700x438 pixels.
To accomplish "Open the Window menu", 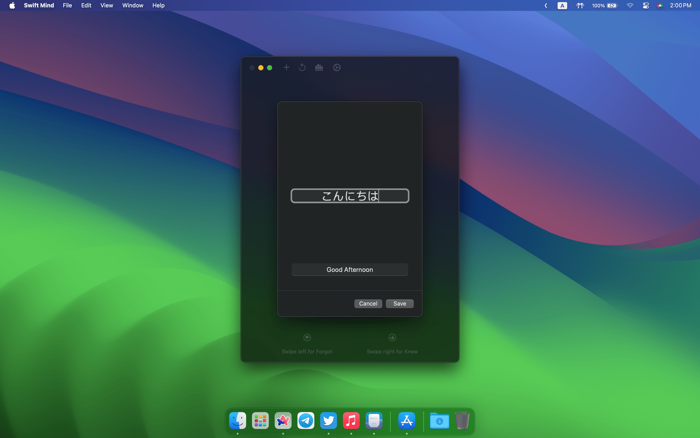I will pyautogui.click(x=133, y=5).
